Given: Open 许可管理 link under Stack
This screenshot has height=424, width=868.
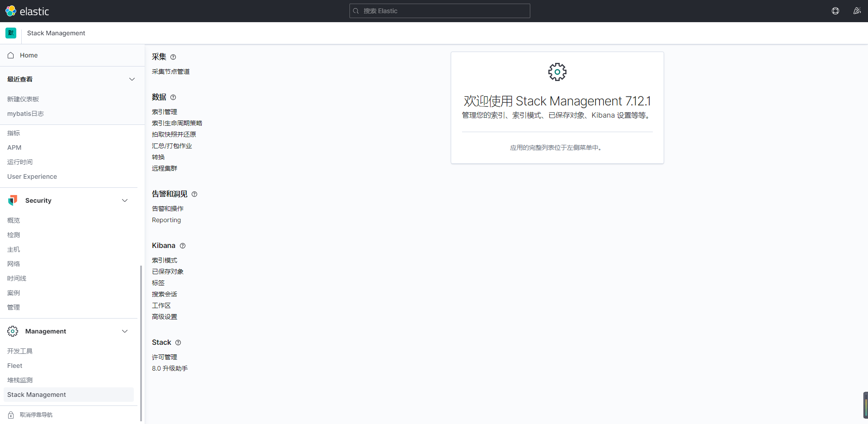Looking at the screenshot, I should [x=165, y=357].
